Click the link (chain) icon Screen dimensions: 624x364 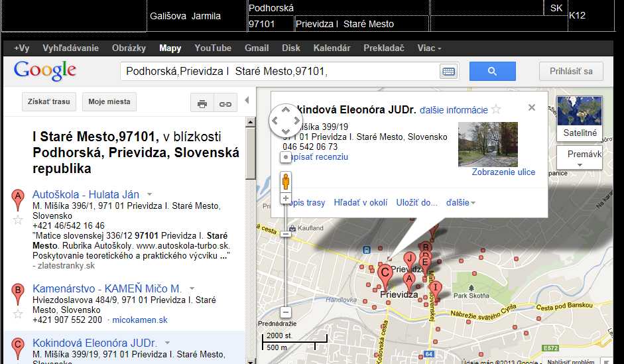pos(225,103)
